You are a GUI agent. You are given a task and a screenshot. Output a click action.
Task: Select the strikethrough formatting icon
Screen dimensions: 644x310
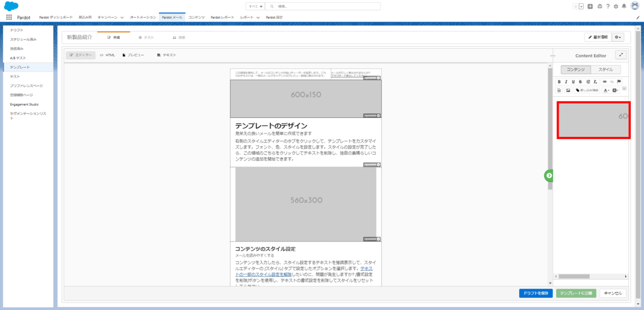pyautogui.click(x=581, y=82)
